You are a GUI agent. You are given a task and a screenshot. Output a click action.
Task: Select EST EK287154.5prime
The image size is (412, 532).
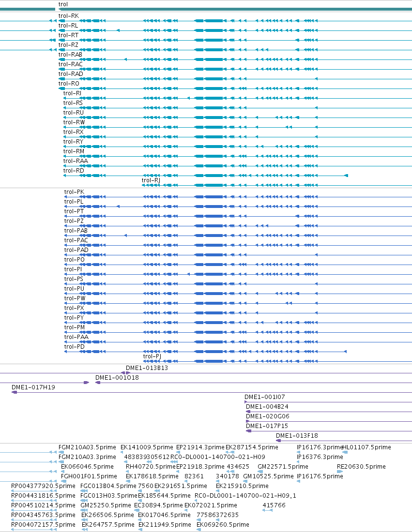coord(252,447)
